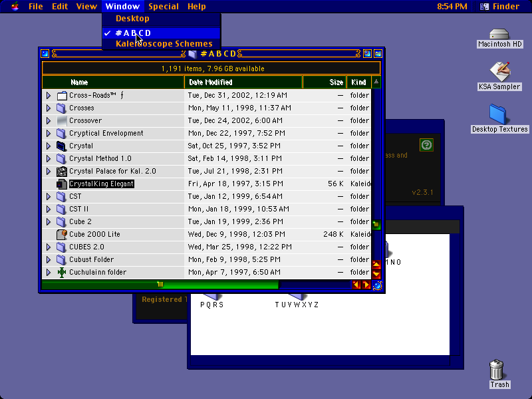Choose Kaleidoscope Schemes in Window menu
Image resolution: width=532 pixels, height=399 pixels.
tap(162, 44)
